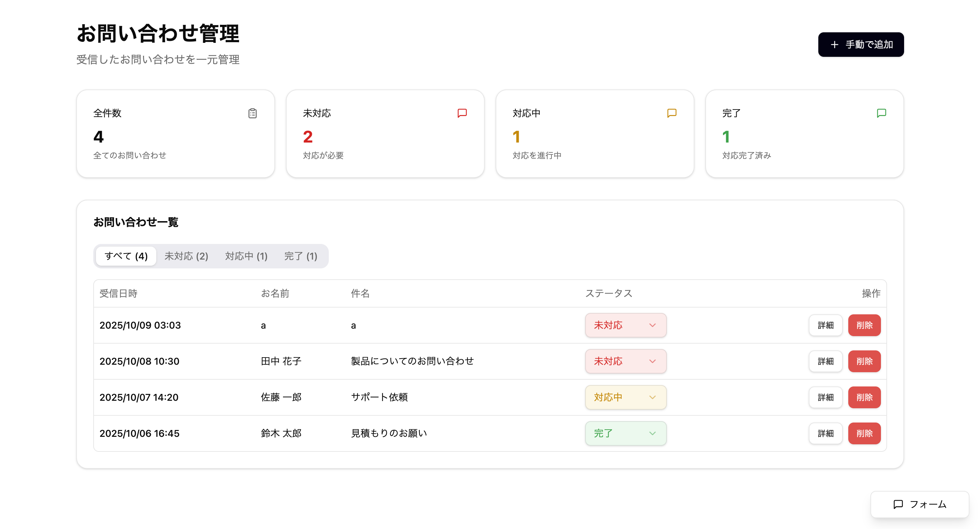Switch to the 未対応 (2) filter tab
The width and height of the screenshot is (980, 529).
tap(186, 256)
